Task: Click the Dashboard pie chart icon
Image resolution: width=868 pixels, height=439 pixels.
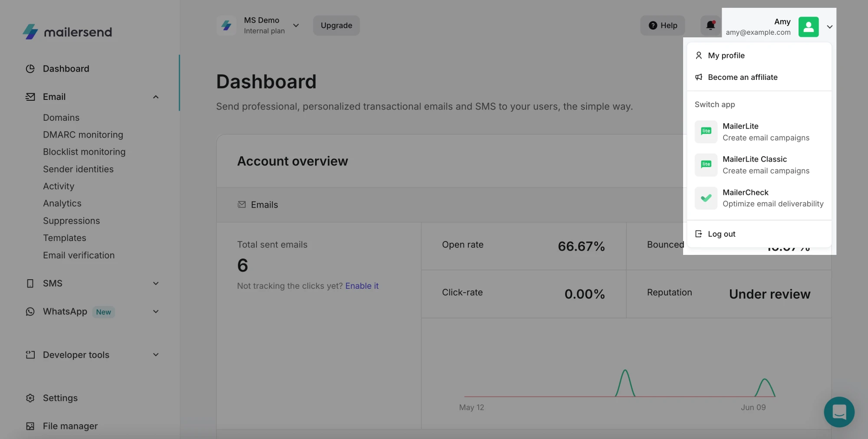Action: (30, 69)
